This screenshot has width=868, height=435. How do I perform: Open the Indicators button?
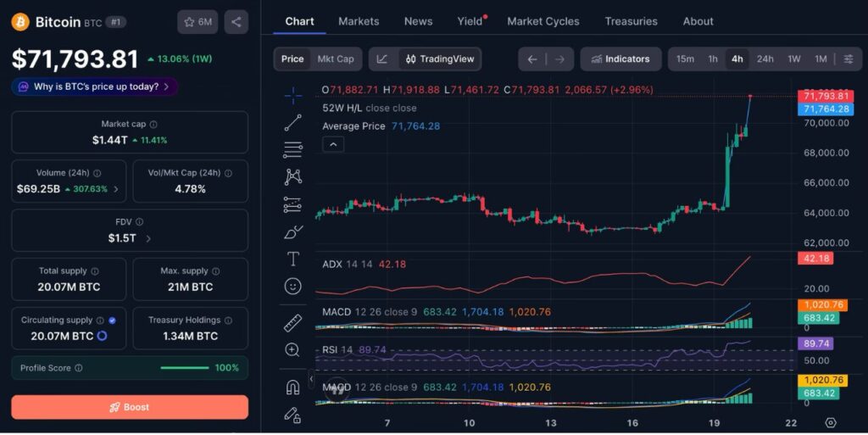[x=620, y=59]
